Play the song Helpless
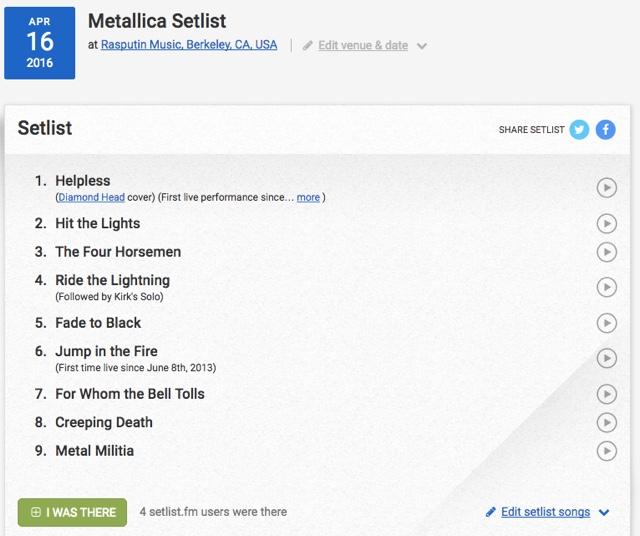The image size is (640, 536). 606,187
